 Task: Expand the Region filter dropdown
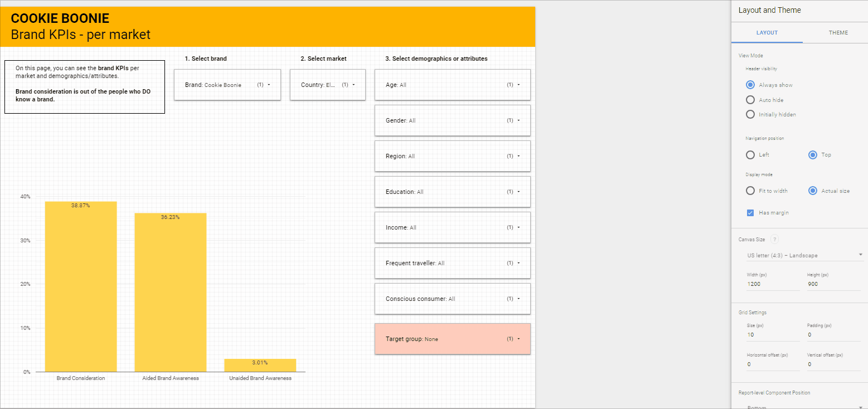(x=453, y=156)
